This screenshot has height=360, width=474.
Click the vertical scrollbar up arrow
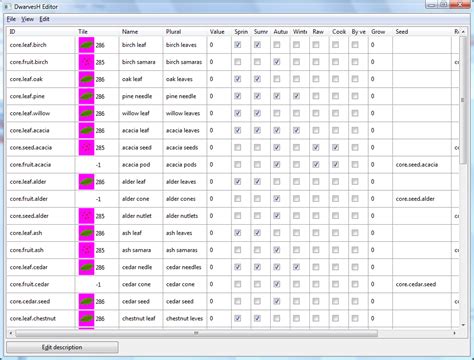point(463,32)
